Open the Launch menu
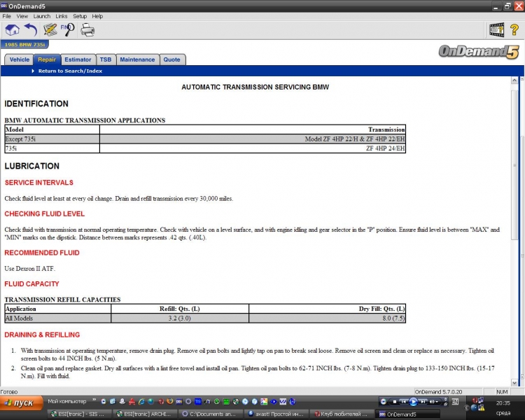The width and height of the screenshot is (525, 420). pyautogui.click(x=41, y=15)
